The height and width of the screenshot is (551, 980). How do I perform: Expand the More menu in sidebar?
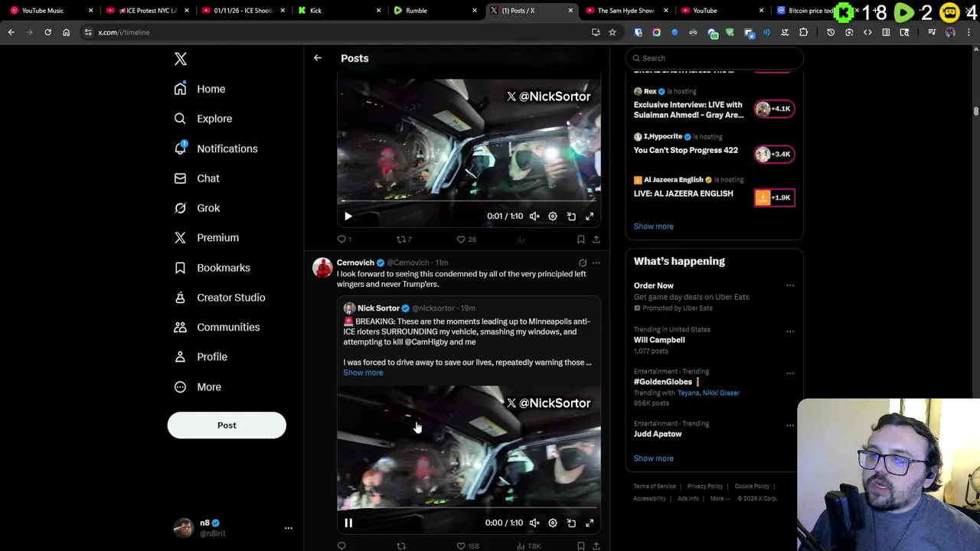pos(197,387)
